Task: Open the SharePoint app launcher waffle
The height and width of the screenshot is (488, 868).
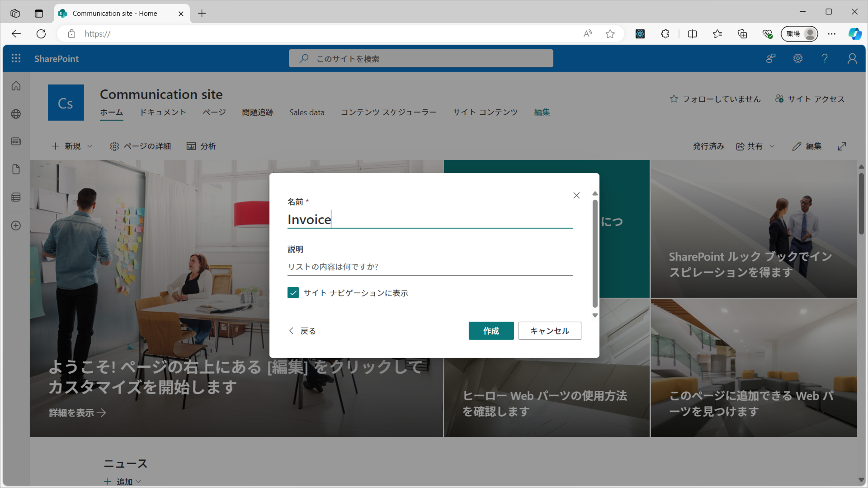Action: pyautogui.click(x=16, y=58)
